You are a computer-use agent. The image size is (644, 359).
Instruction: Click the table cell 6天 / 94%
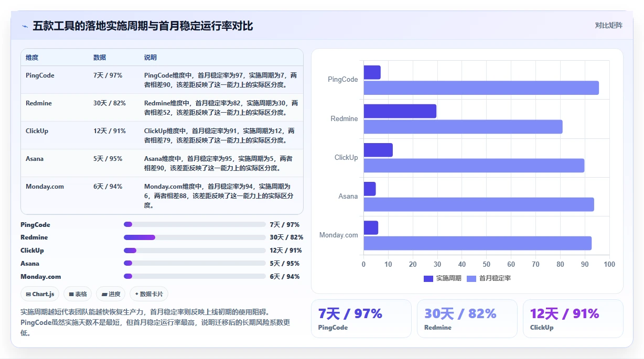point(108,187)
